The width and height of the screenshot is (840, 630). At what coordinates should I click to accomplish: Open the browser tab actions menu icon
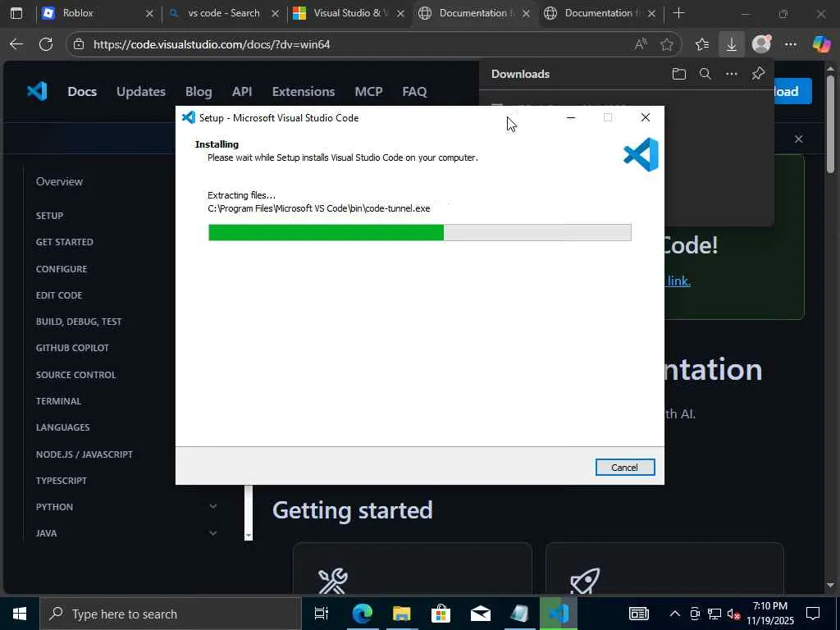click(16, 13)
